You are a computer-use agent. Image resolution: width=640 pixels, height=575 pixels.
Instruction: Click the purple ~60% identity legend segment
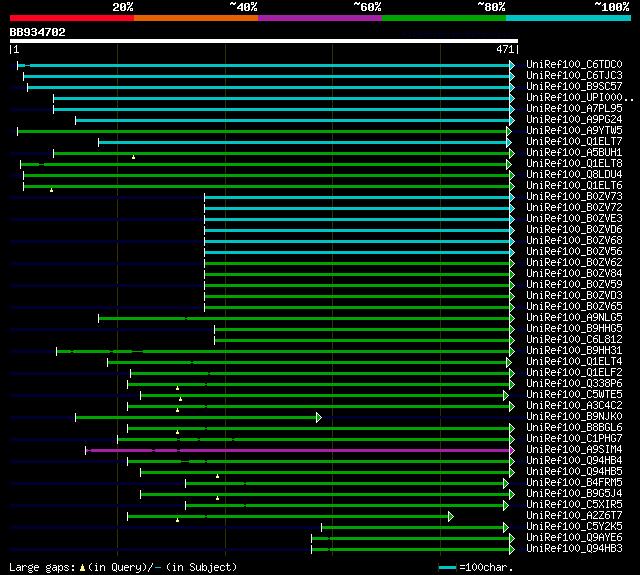click(x=320, y=18)
